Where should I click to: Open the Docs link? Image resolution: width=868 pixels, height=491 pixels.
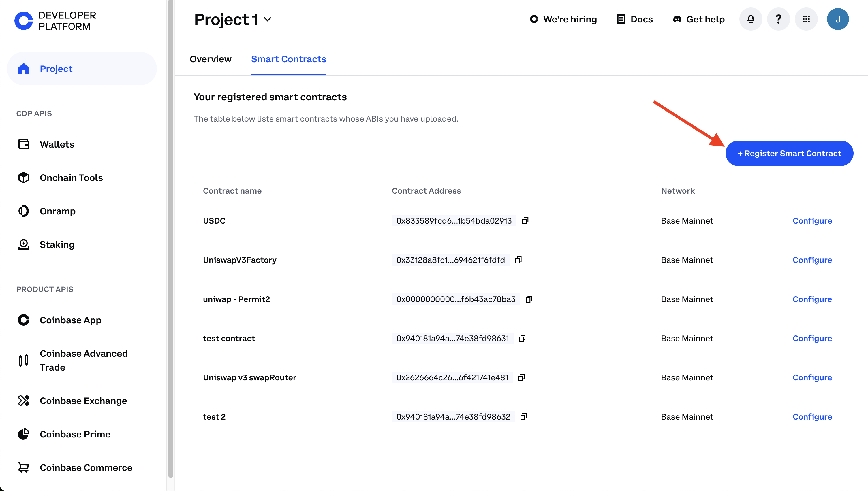point(635,19)
